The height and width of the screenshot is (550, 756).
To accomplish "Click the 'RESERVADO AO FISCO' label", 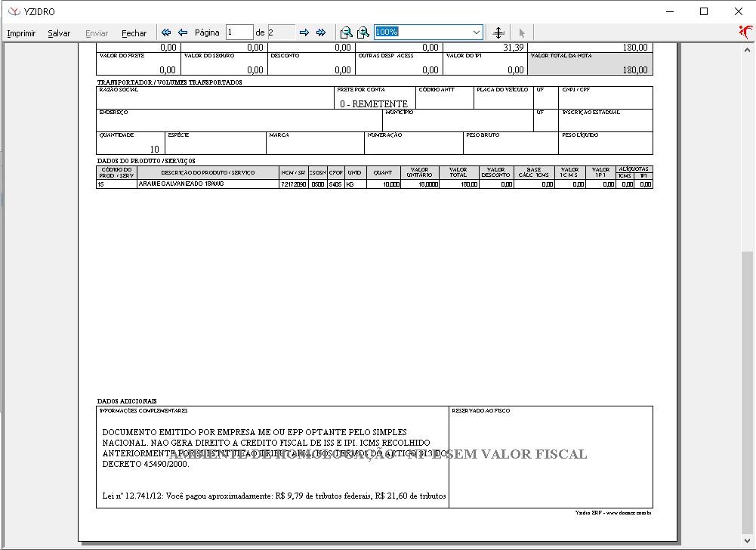I will (480, 410).
